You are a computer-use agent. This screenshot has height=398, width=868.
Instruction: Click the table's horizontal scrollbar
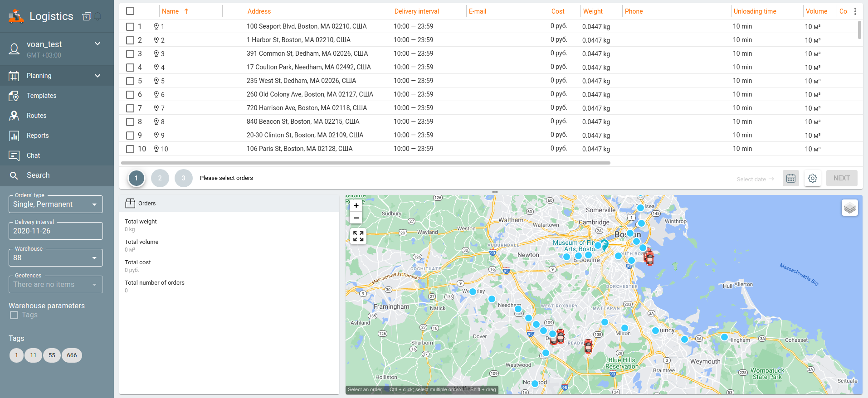click(365, 163)
